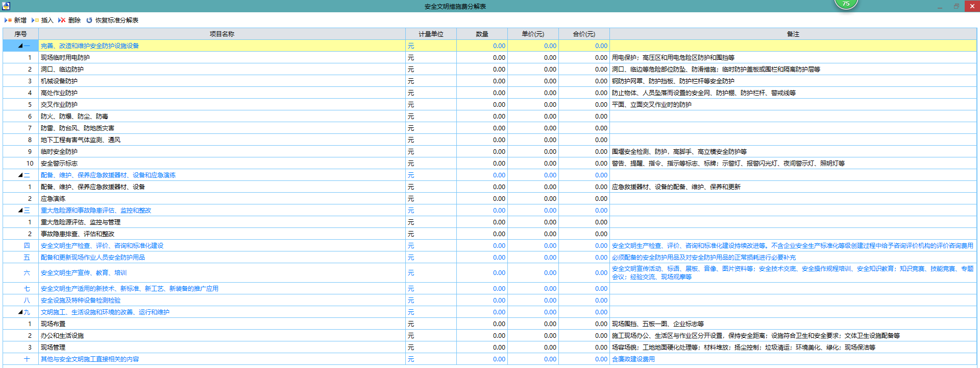
Task: Click the 数量 cell of 现场管理 row
Action: click(x=482, y=347)
